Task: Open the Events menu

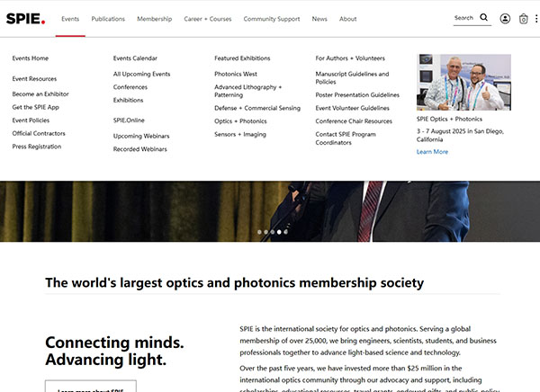Action: pyautogui.click(x=70, y=19)
